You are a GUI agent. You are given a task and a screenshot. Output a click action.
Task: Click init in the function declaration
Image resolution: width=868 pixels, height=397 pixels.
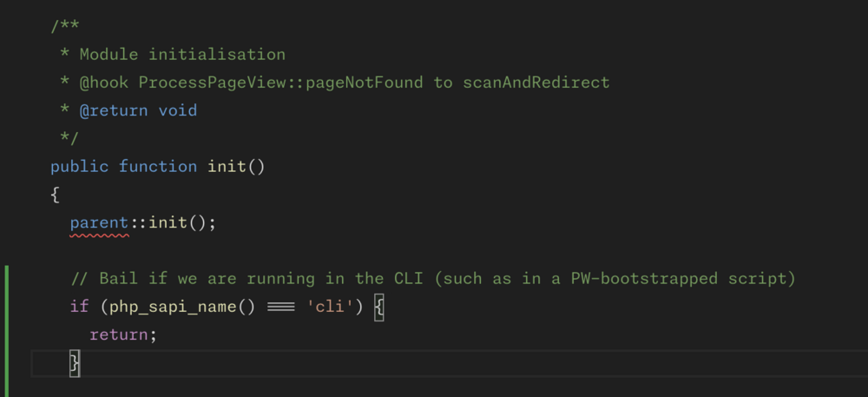[227, 166]
